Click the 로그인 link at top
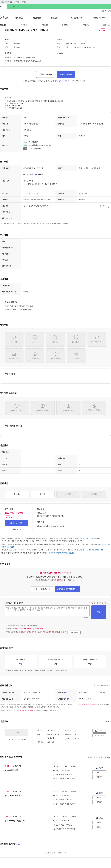Screen dimensions: 111x868 (104, 11)
